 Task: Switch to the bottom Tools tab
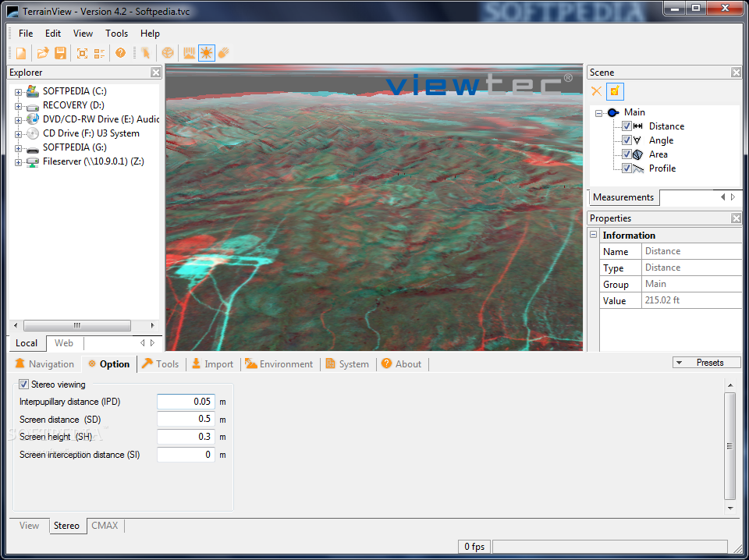[161, 363]
